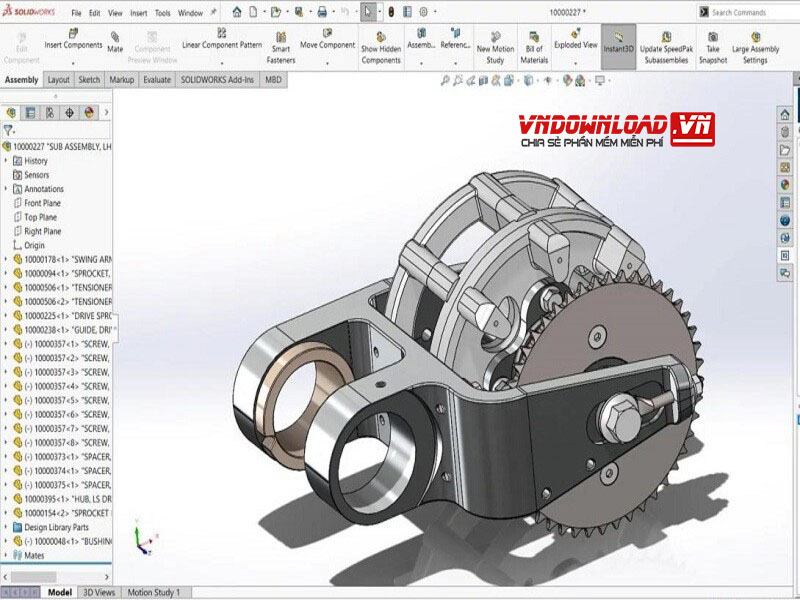Viewport: 800px width, 600px height.
Task: Open File Explorer task pane icon
Action: coord(785,149)
